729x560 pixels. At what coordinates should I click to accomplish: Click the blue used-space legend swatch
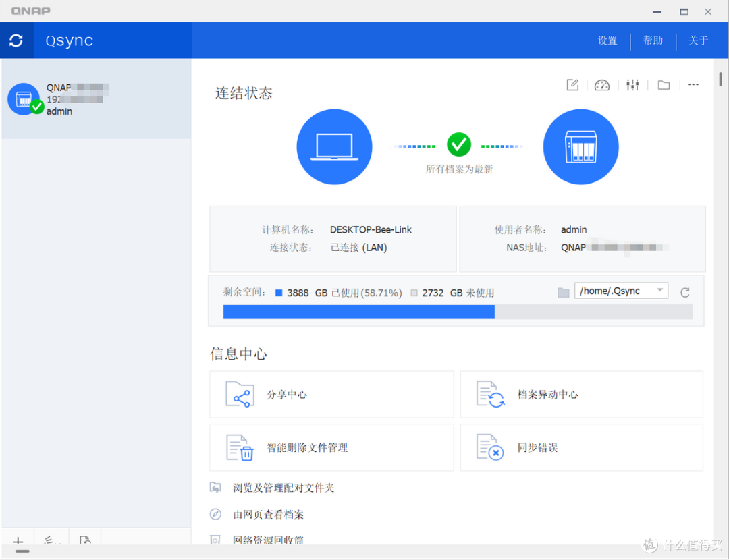[x=279, y=293]
